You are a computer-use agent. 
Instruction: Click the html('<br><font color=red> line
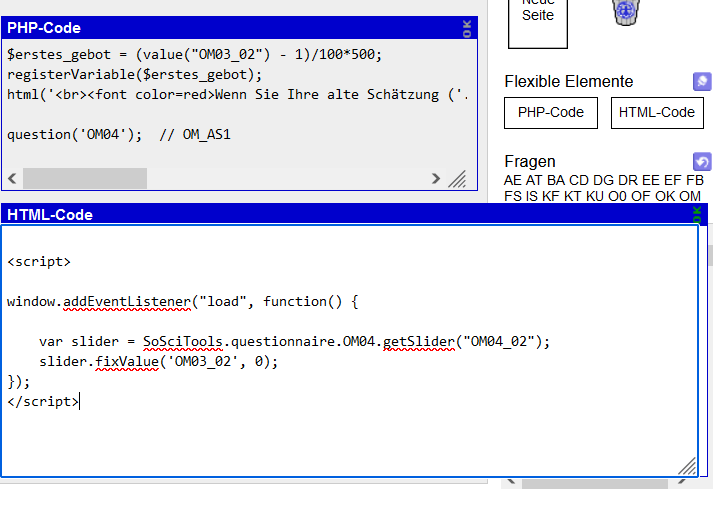coord(238,95)
